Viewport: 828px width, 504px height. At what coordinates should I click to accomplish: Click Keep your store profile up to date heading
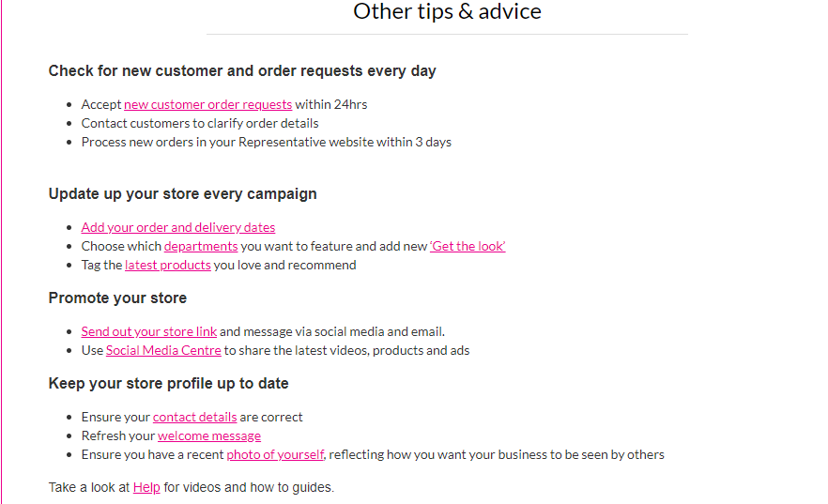coord(168,384)
